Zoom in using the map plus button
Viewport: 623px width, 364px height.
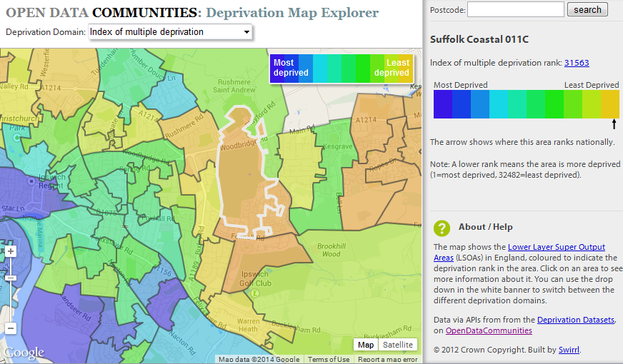[x=11, y=251]
